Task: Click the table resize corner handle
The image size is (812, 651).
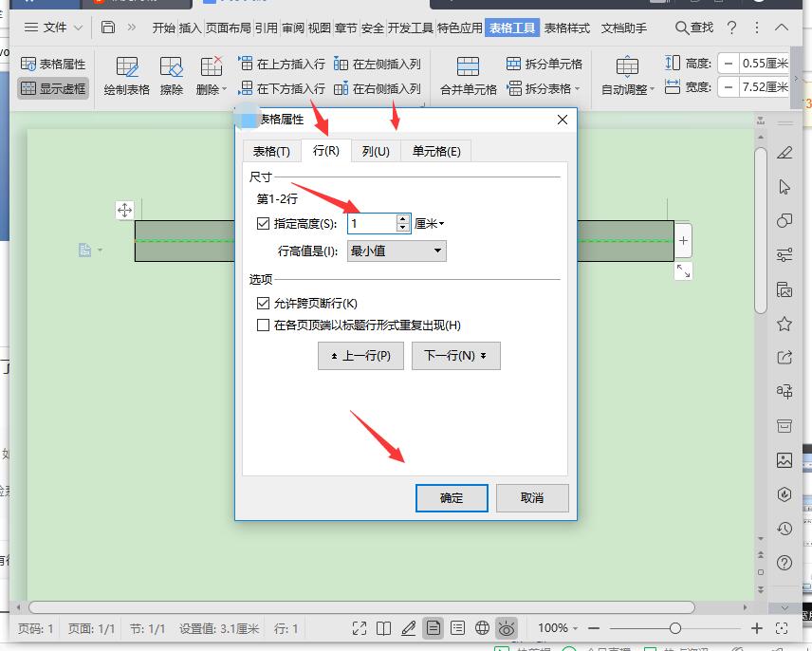Action: [683, 270]
